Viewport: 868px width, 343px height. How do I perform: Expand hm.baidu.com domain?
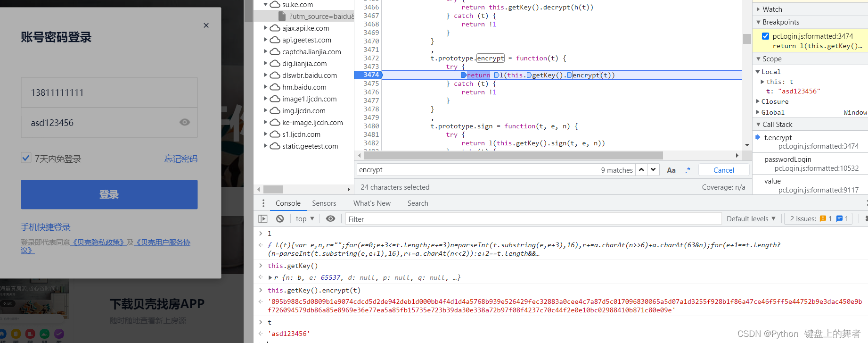[x=266, y=87]
